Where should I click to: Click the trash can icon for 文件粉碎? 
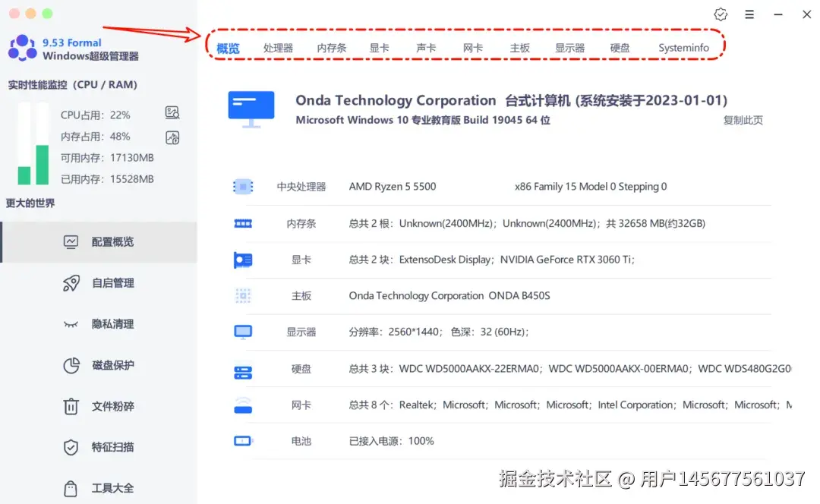tap(71, 406)
